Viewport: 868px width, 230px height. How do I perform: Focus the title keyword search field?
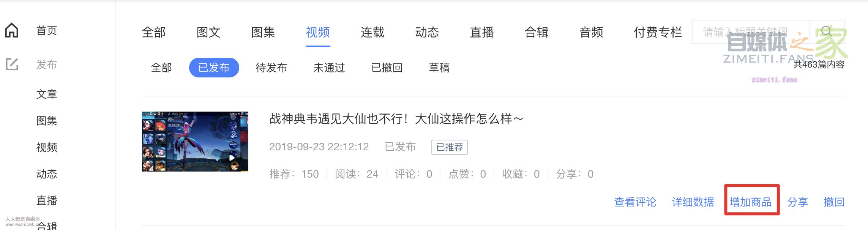pyautogui.click(x=751, y=32)
